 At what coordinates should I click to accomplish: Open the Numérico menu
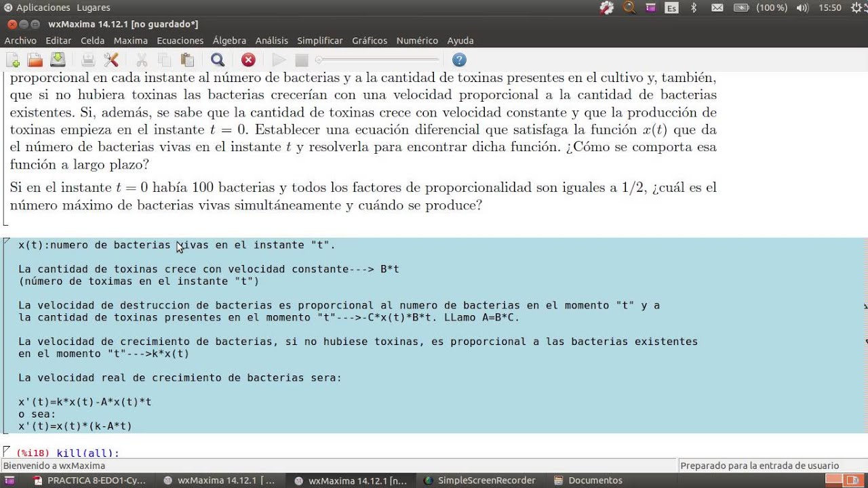pos(418,41)
